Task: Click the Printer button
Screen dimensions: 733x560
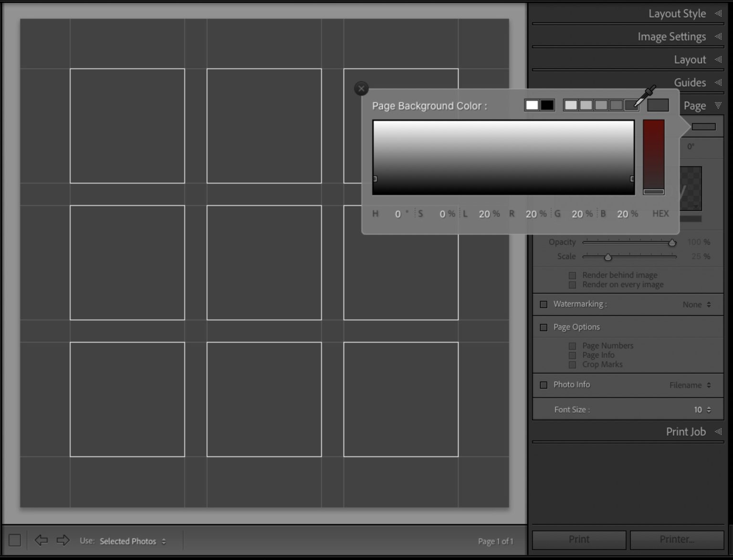Action: click(676, 539)
